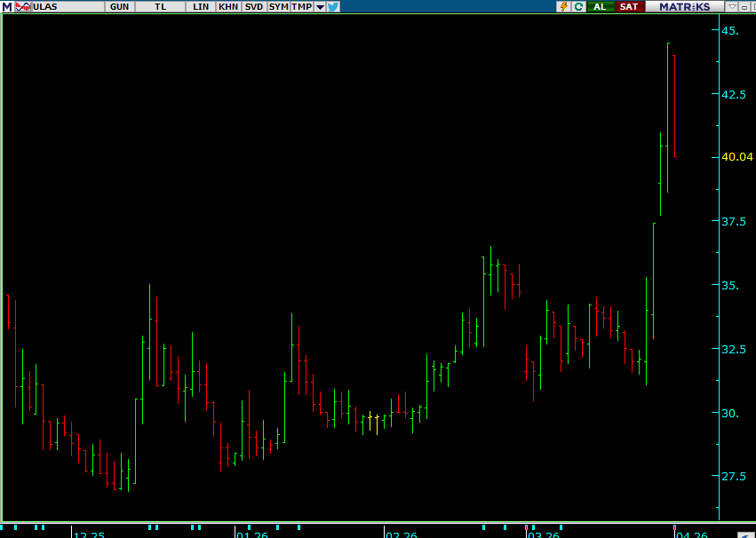Expand the dropdown arrow next to TMP
The width and height of the screenshot is (756, 538).
(320, 7)
